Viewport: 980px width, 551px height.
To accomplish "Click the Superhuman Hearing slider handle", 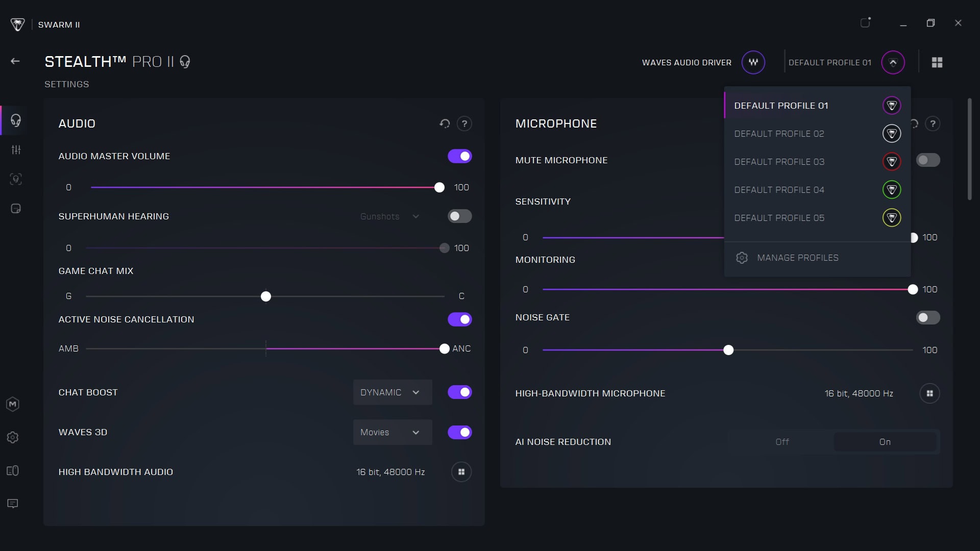I will 445,248.
